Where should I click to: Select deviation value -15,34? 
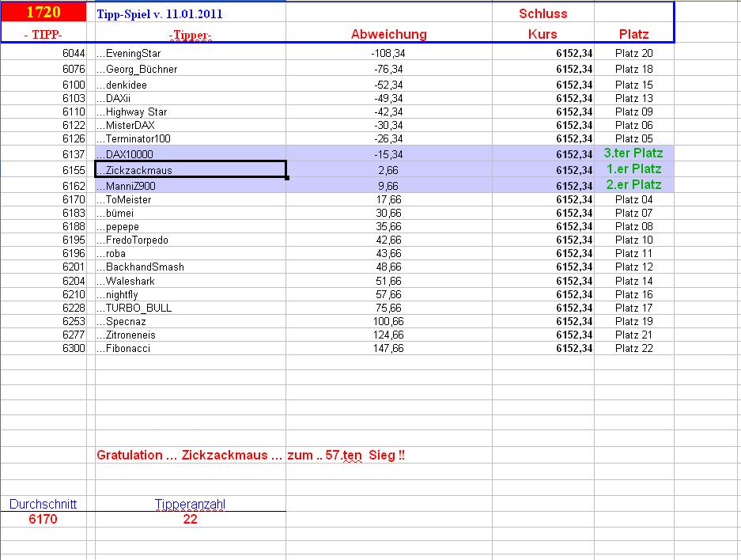pyautogui.click(x=388, y=154)
